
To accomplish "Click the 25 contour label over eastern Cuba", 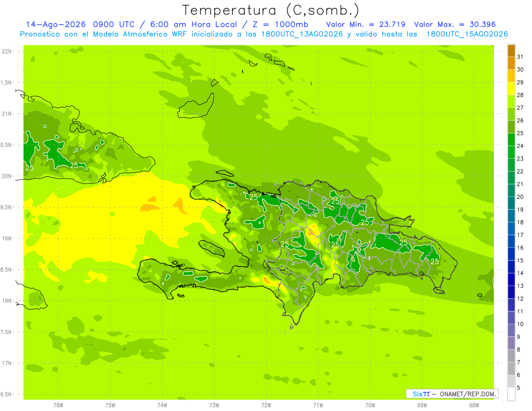I will [x=74, y=165].
